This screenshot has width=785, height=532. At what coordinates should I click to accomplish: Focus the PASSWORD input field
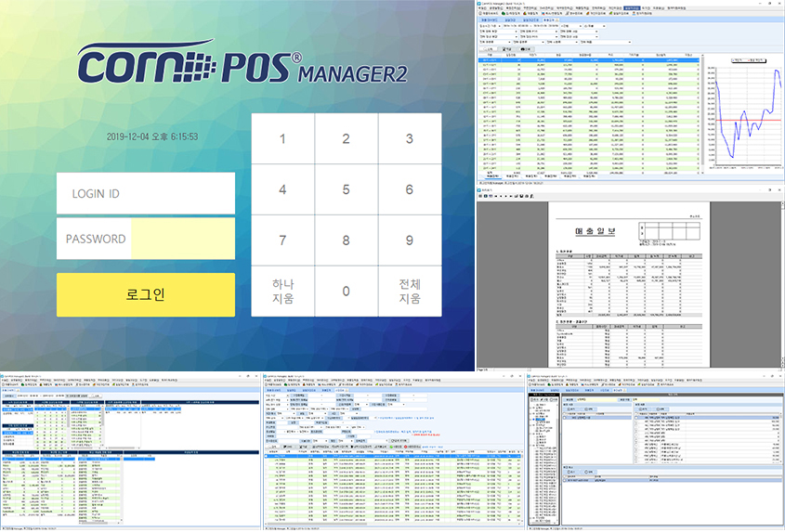point(146,239)
